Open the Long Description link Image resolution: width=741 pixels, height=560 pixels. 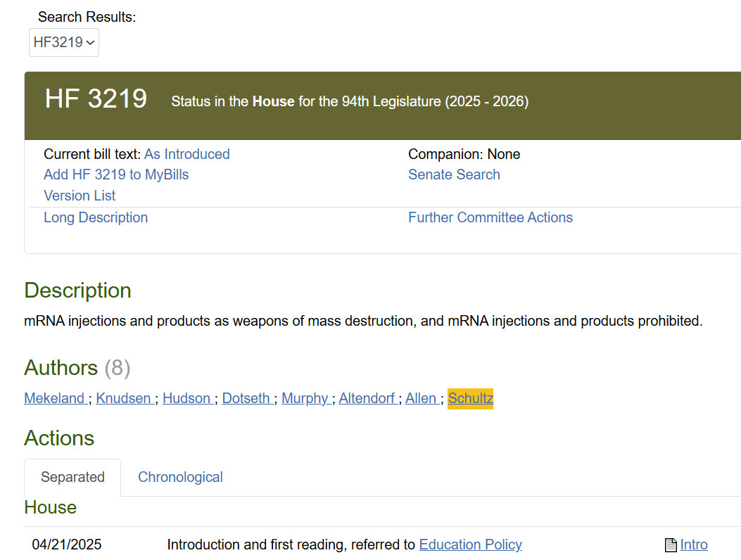[96, 217]
